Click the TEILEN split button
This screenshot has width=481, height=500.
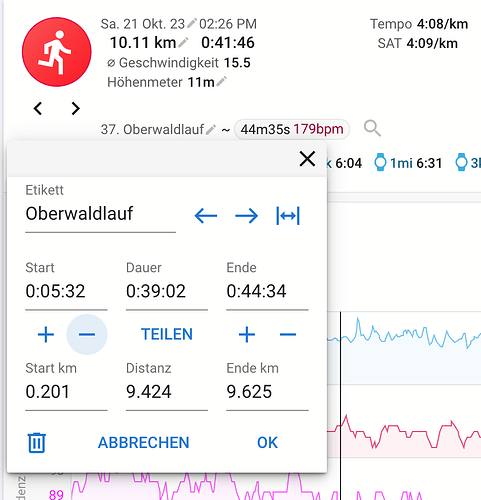(167, 334)
